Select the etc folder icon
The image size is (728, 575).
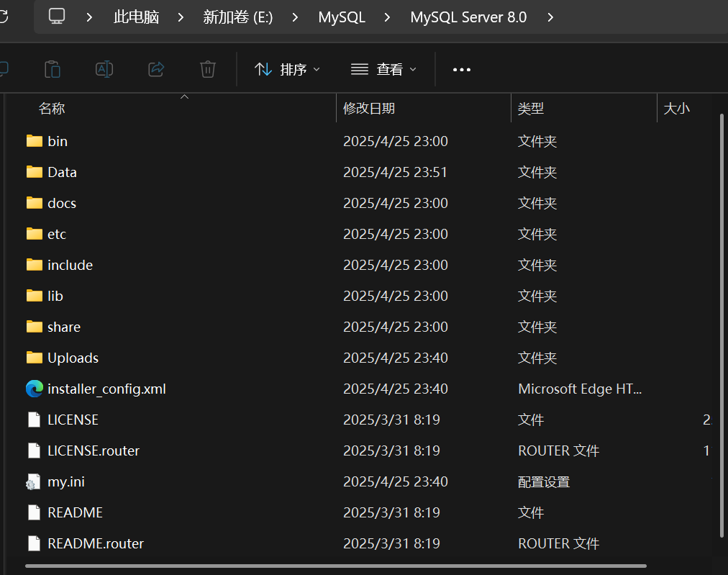point(35,234)
